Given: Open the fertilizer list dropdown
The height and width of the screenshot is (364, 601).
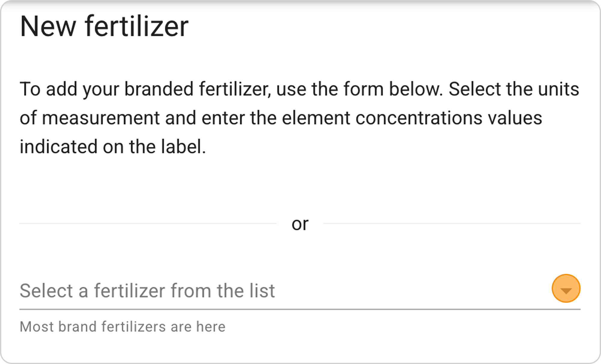Looking at the screenshot, I should [x=566, y=289].
